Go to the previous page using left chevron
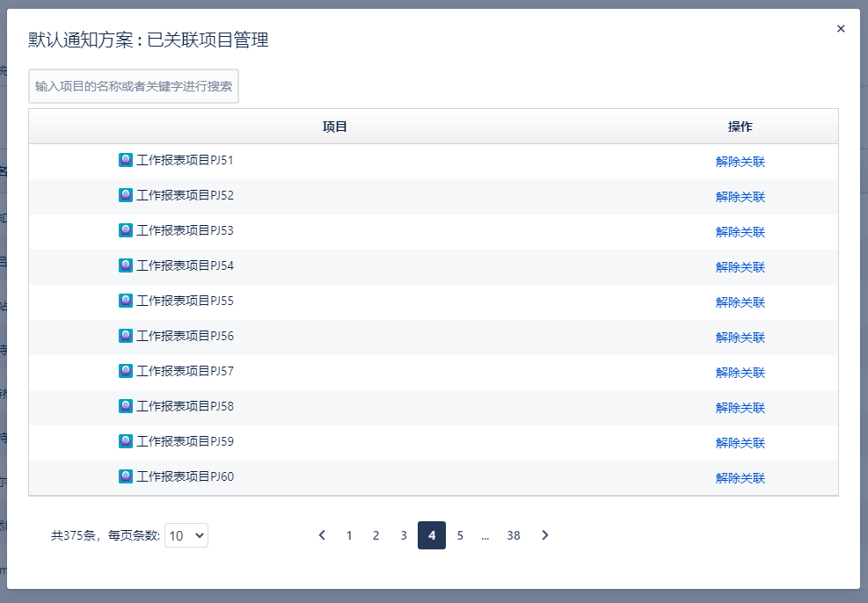Viewport: 868px width, 603px height. point(322,535)
